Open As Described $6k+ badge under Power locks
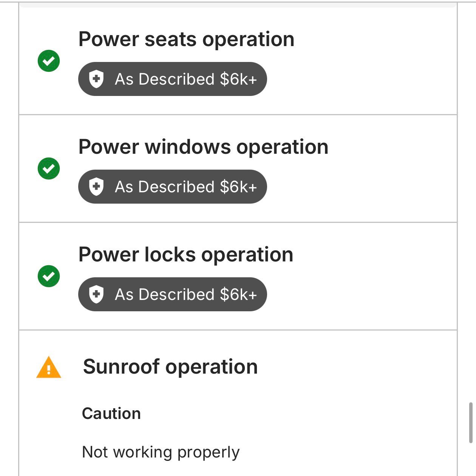The height and width of the screenshot is (476, 476). [x=173, y=294]
